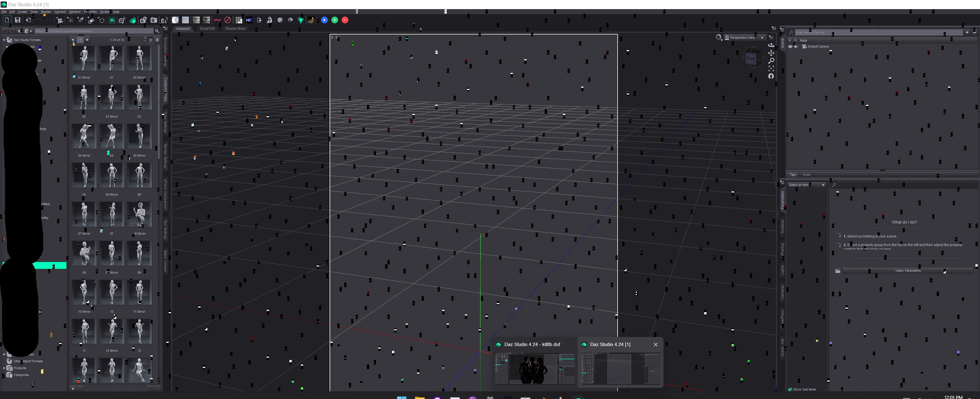Open the Parameters pane options menu
The image size is (980, 399).
point(782,183)
